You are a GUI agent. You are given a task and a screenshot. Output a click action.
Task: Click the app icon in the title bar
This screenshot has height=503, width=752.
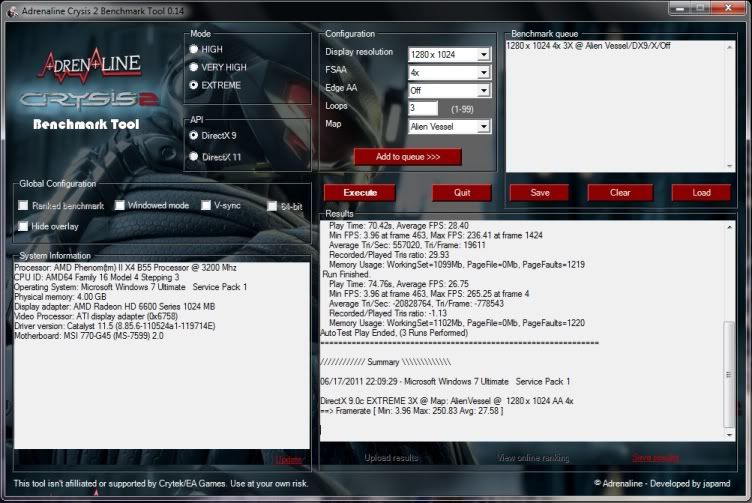[x=12, y=11]
